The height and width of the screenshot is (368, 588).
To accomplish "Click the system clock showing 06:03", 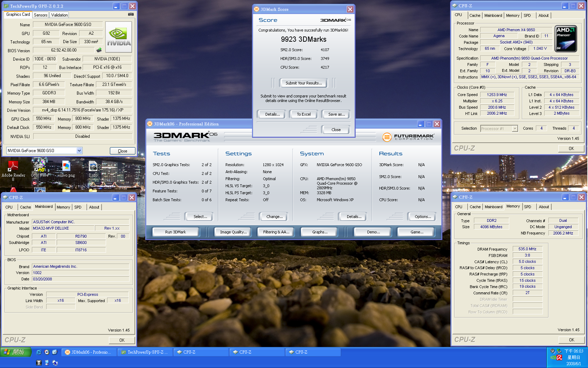I will point(573,351).
